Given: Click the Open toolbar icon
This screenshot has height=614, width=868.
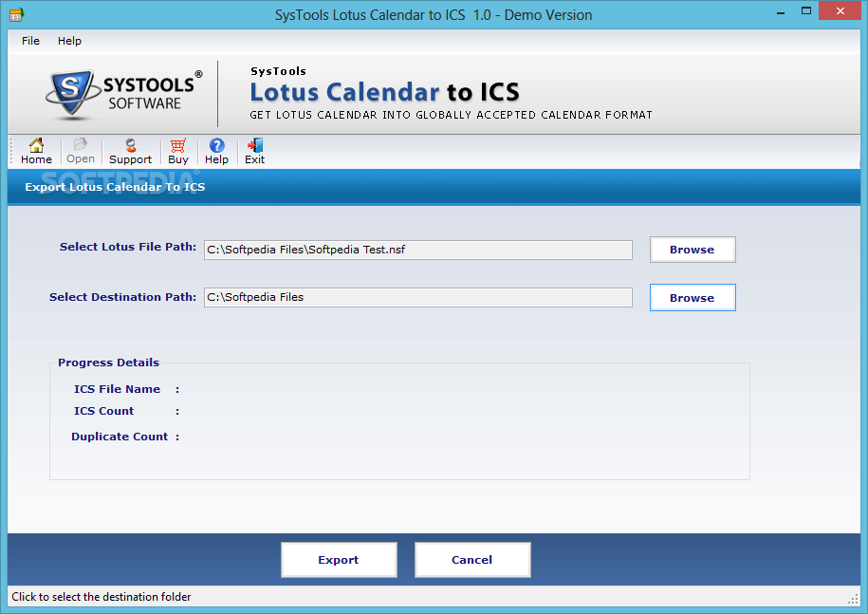Looking at the screenshot, I should pyautogui.click(x=81, y=151).
